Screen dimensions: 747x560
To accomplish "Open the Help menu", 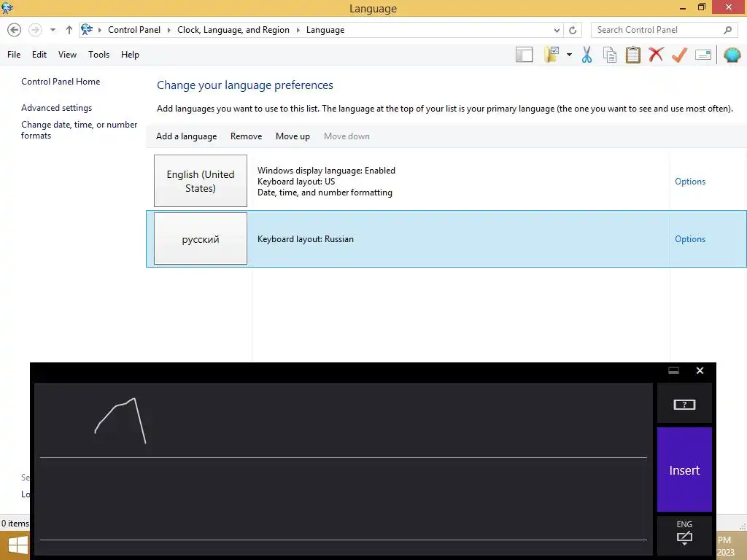I will (x=130, y=55).
